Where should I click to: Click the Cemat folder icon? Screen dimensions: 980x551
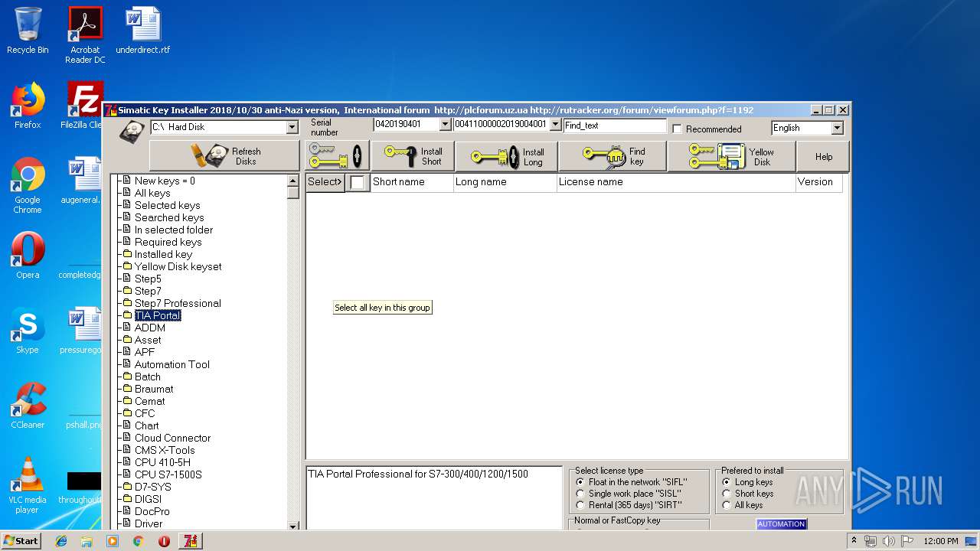click(x=127, y=401)
